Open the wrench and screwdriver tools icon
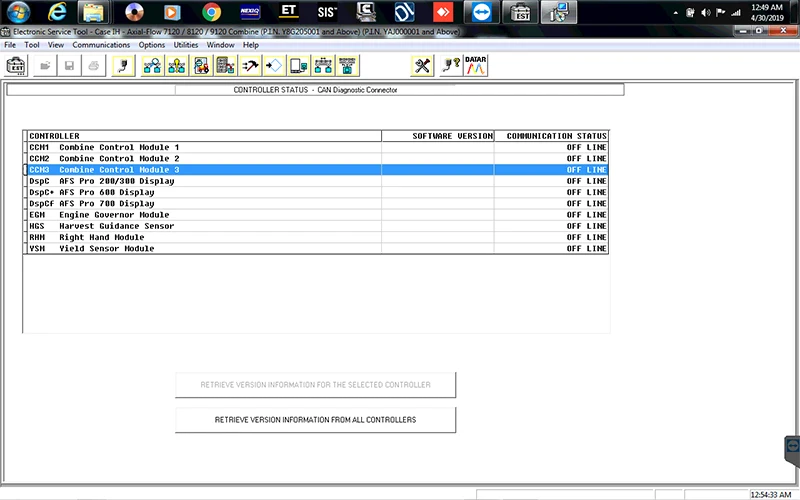 (422, 66)
